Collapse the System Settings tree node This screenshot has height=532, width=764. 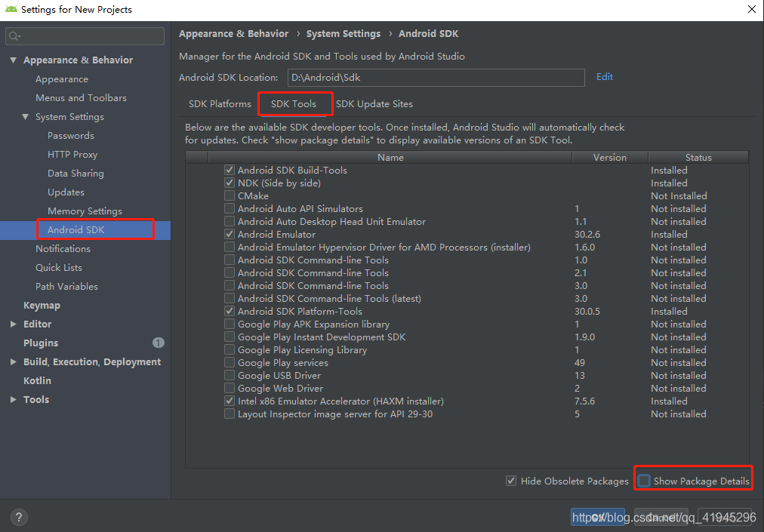[26, 116]
